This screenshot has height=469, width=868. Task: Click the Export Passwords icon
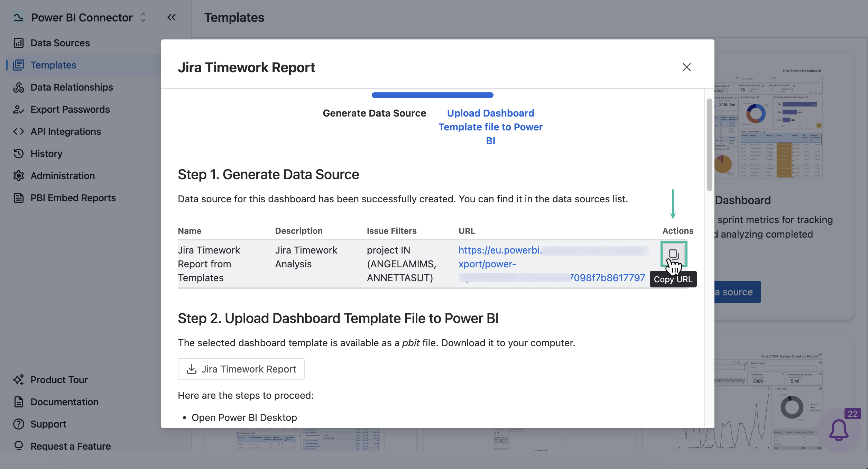[19, 109]
